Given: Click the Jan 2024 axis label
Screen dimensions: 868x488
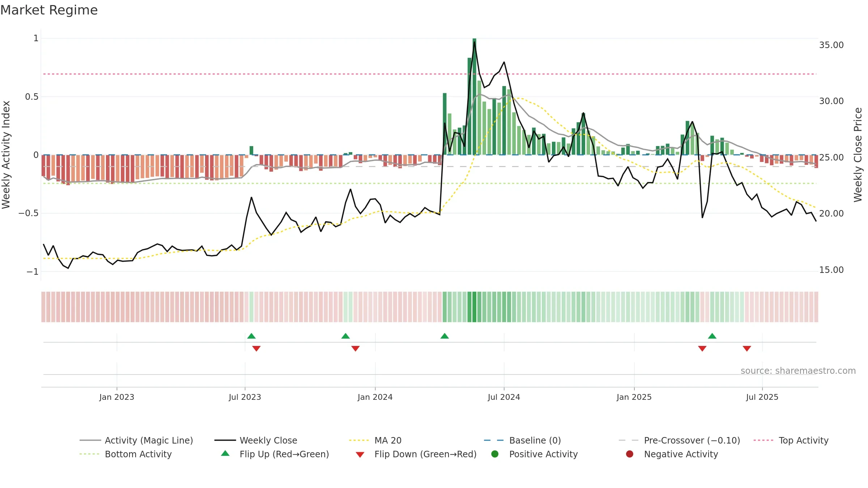Looking at the screenshot, I should click(x=375, y=397).
